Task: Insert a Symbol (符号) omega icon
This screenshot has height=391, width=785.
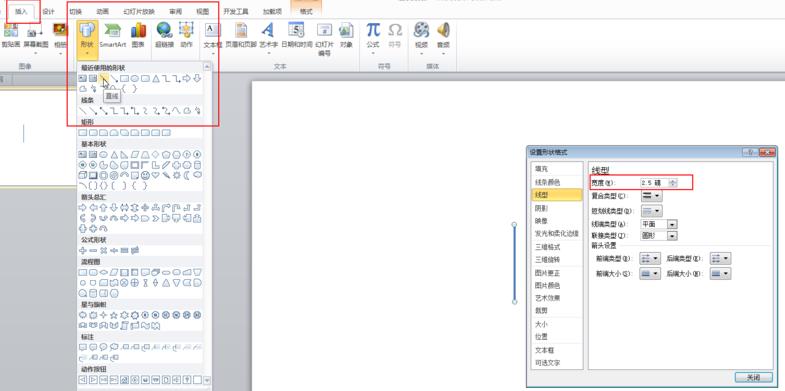Action: tap(395, 35)
